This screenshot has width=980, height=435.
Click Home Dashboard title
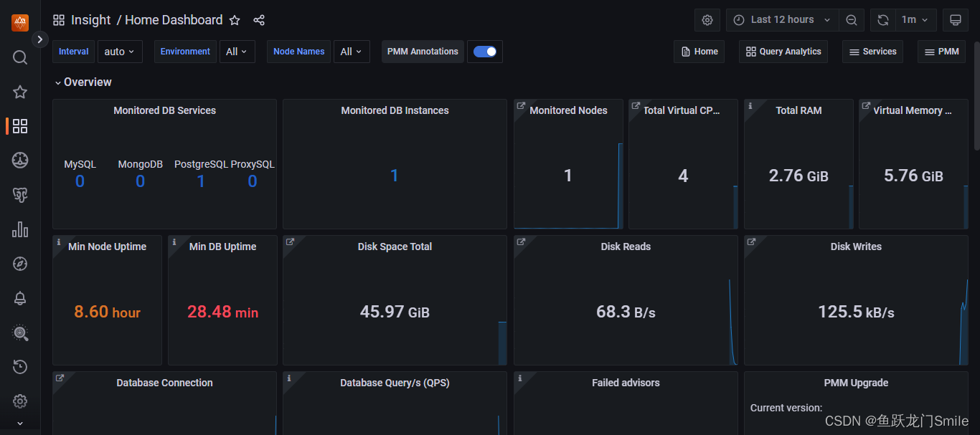174,20
